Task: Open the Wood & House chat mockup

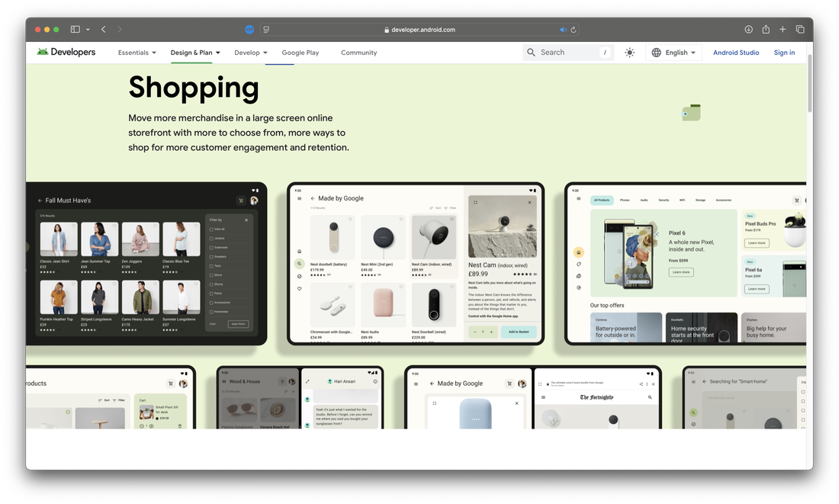Action: point(300,397)
